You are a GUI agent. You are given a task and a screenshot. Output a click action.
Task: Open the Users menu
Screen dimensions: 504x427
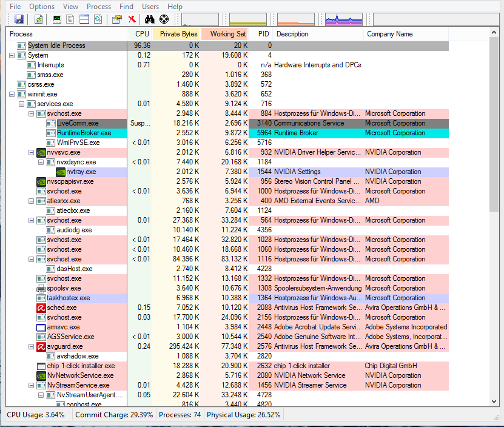tap(150, 7)
